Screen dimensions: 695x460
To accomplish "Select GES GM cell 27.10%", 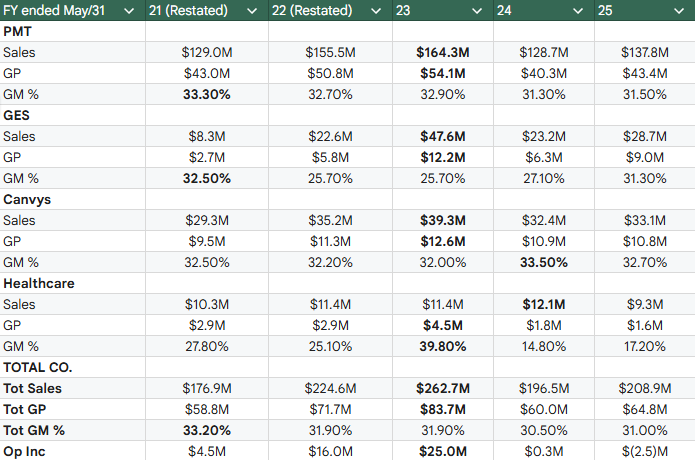I will pyautogui.click(x=544, y=178).
